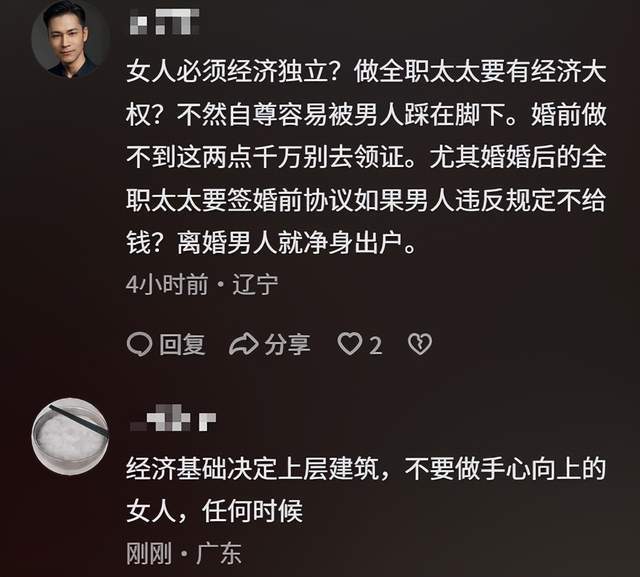Viewport: 640px width, 577px height.
Task: Open the first commenter's blurred username
Action: click(x=164, y=21)
